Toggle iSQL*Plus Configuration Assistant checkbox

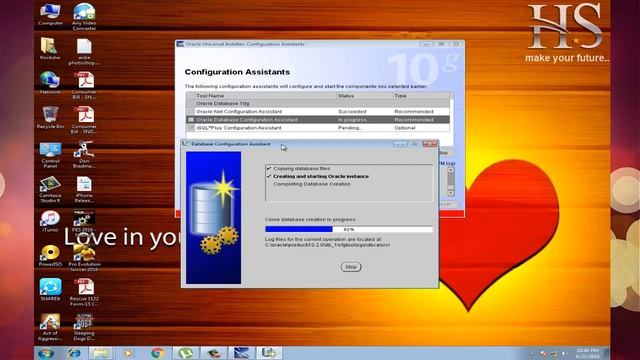point(191,128)
